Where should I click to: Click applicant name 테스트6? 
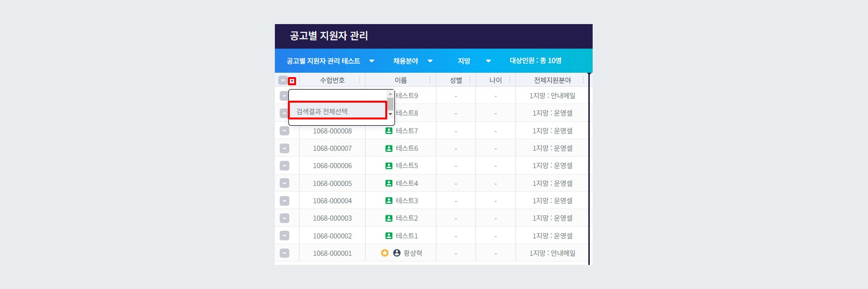pos(407,148)
